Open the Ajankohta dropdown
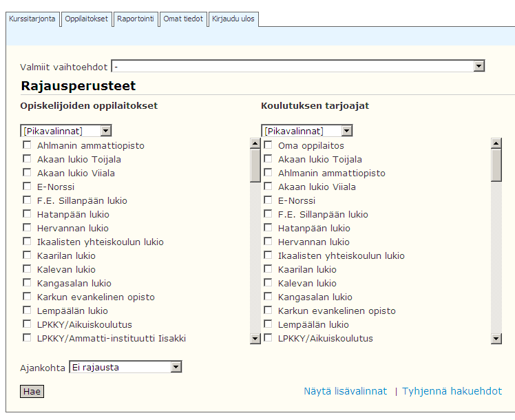Viewport: 515px width, 420px height. (x=125, y=367)
